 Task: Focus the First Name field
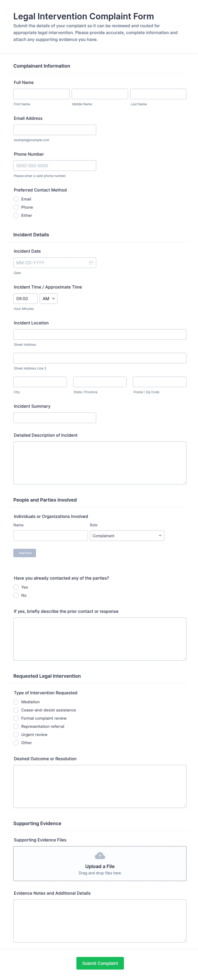[41, 94]
